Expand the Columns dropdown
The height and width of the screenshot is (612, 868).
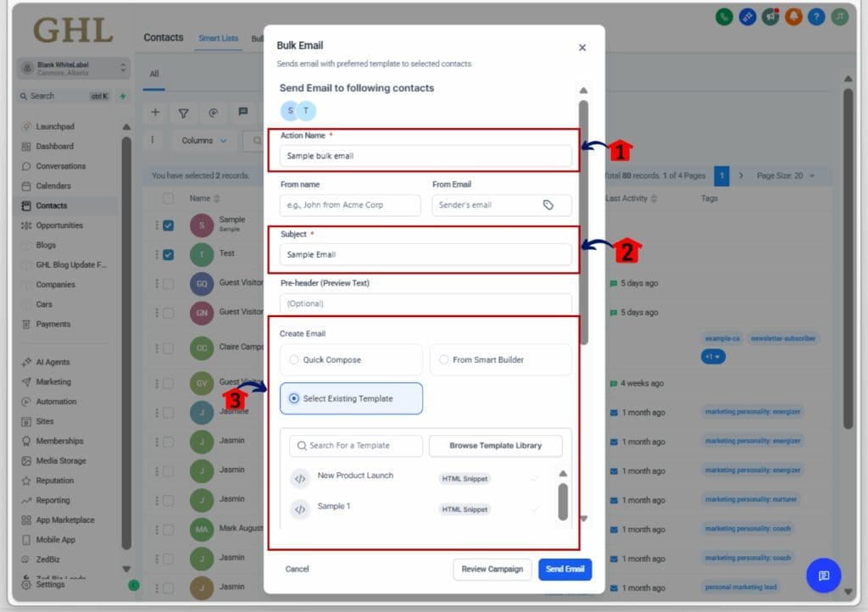click(x=204, y=141)
